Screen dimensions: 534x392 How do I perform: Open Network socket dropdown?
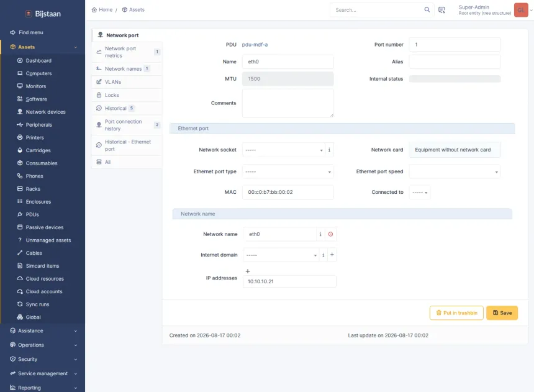[x=284, y=150]
